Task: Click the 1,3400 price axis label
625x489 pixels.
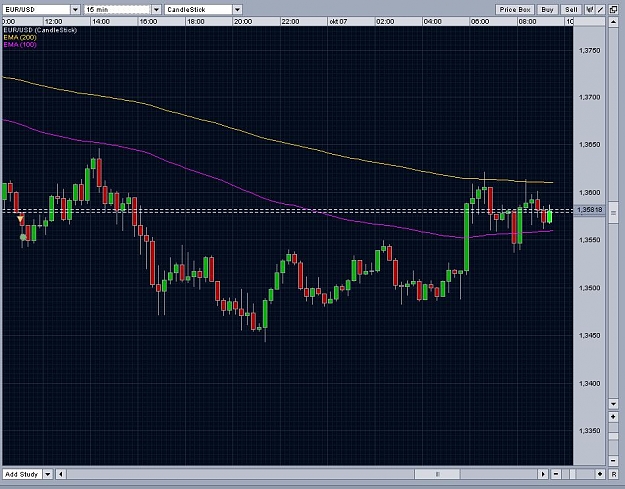Action: tap(589, 383)
